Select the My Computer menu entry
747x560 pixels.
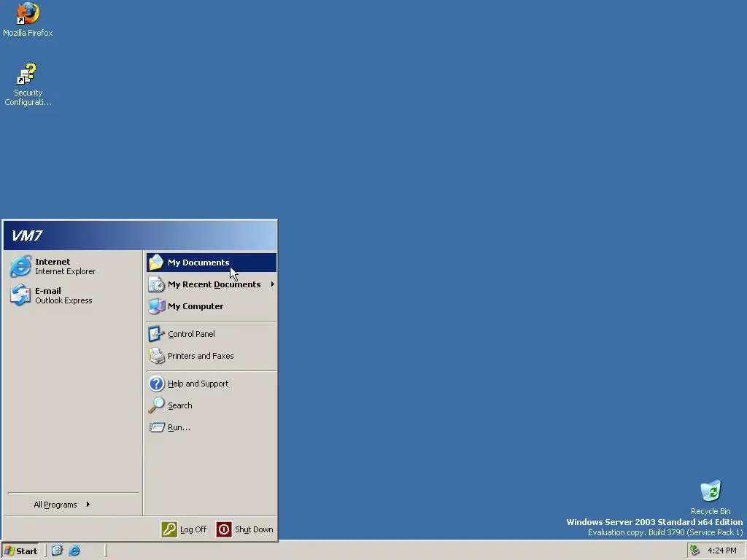point(212,306)
